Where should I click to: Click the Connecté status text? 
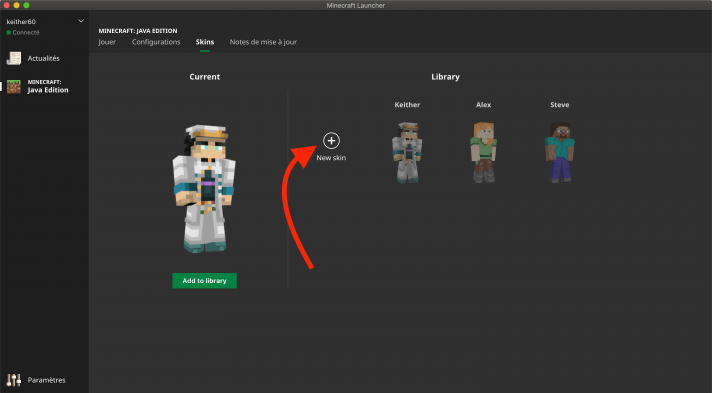click(26, 33)
